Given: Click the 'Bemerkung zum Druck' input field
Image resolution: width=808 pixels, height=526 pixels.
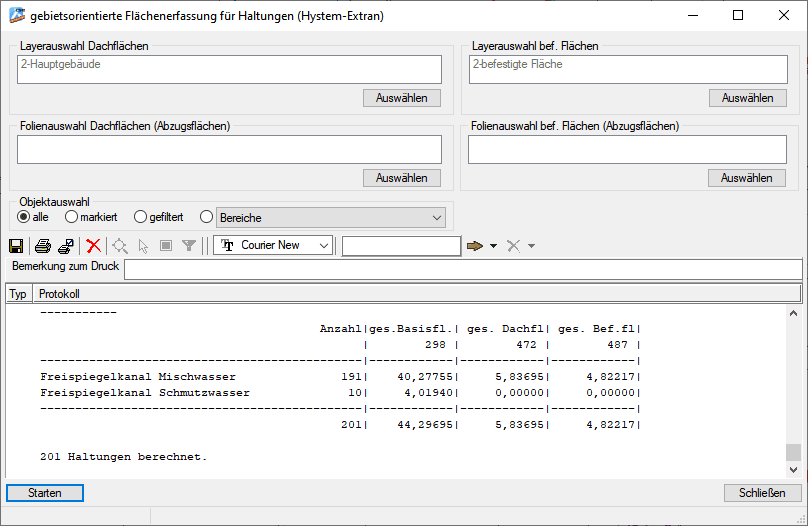Looking at the screenshot, I should click(461, 268).
